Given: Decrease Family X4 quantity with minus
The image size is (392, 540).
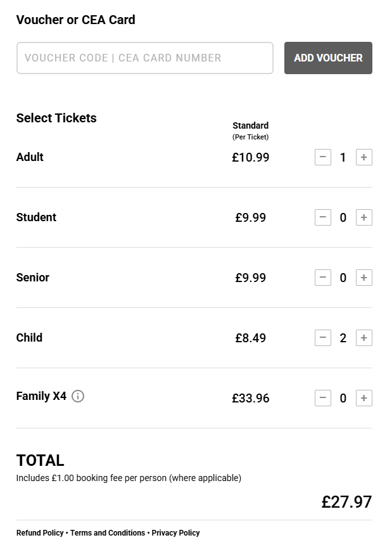Looking at the screenshot, I should [323, 398].
